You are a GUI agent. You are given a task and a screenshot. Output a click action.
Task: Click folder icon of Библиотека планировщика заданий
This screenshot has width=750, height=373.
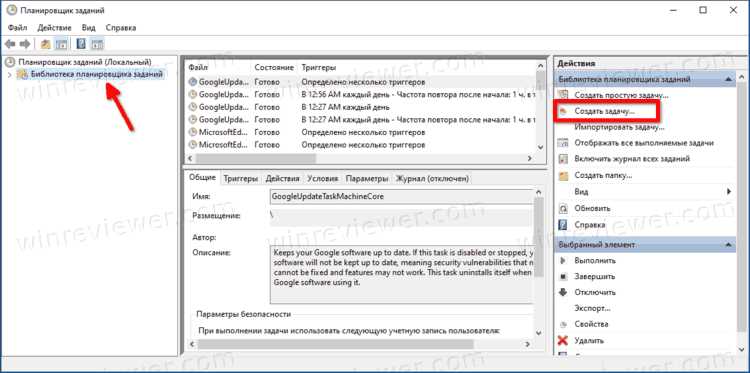point(22,74)
